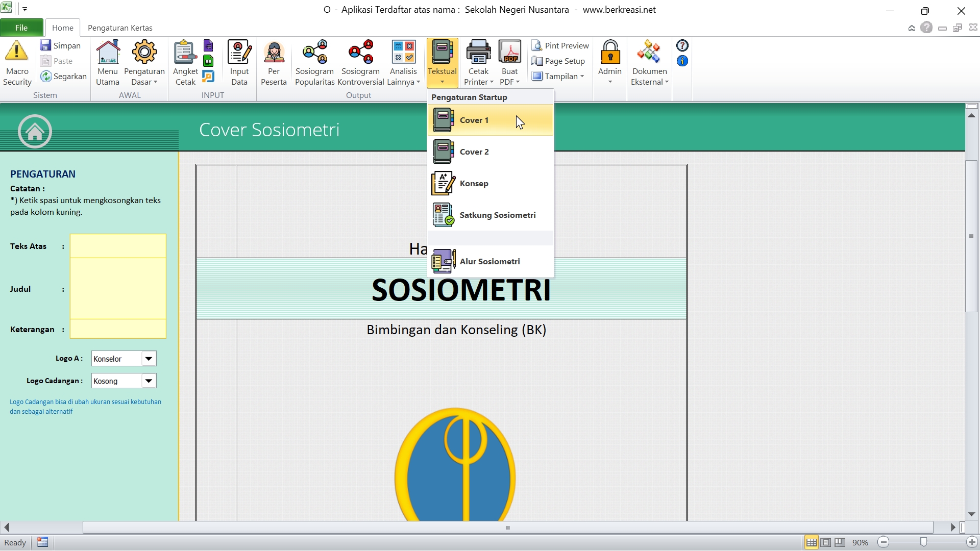Switch to Normal view in status bar

(811, 542)
